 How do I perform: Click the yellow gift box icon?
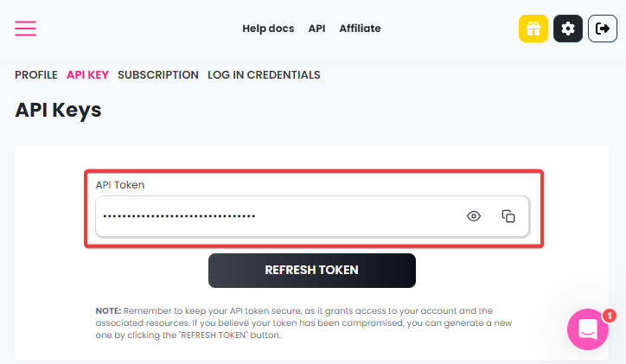(533, 29)
